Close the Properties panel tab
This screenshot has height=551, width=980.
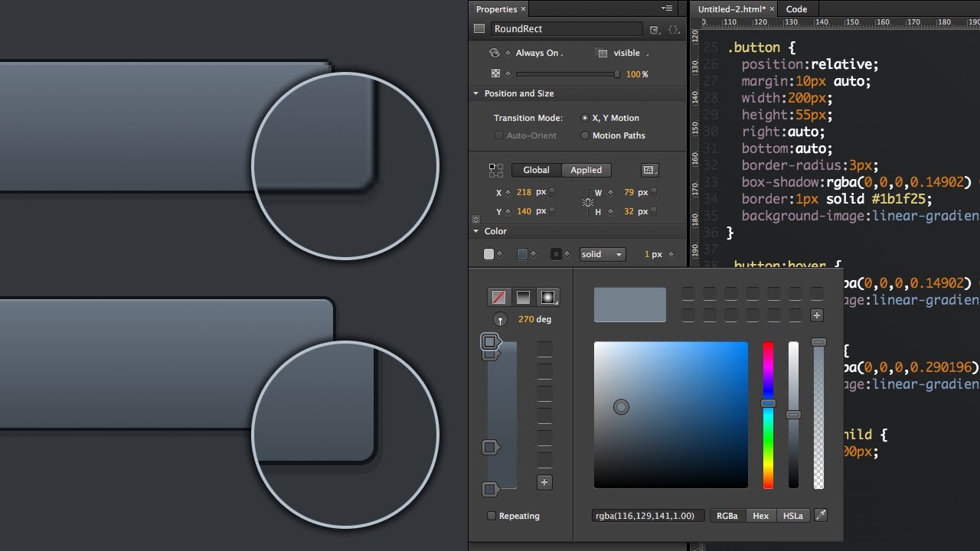[524, 9]
